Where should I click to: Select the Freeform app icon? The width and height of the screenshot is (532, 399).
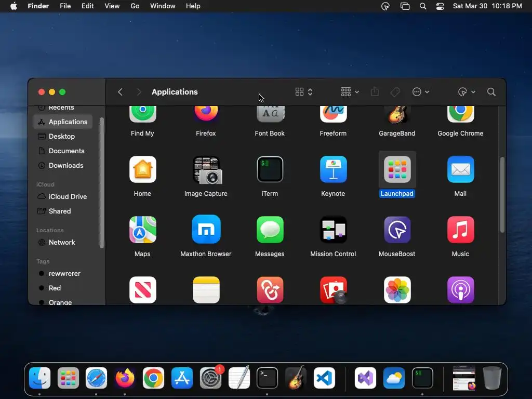[x=333, y=114]
